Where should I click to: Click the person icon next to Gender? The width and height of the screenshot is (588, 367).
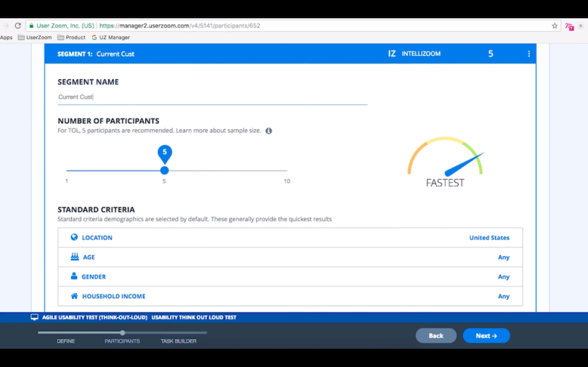coord(74,276)
